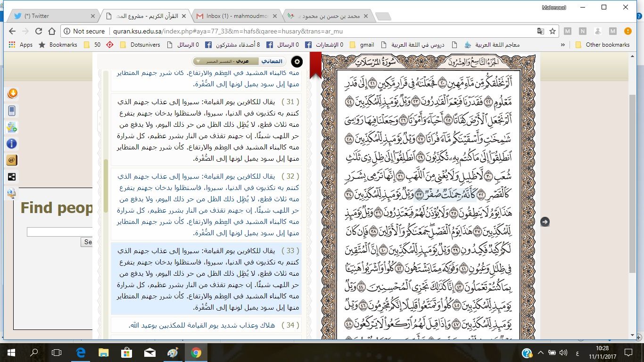Expand the hidden bookmarks overflow chevron
The height and width of the screenshot is (362, 644).
click(562, 45)
